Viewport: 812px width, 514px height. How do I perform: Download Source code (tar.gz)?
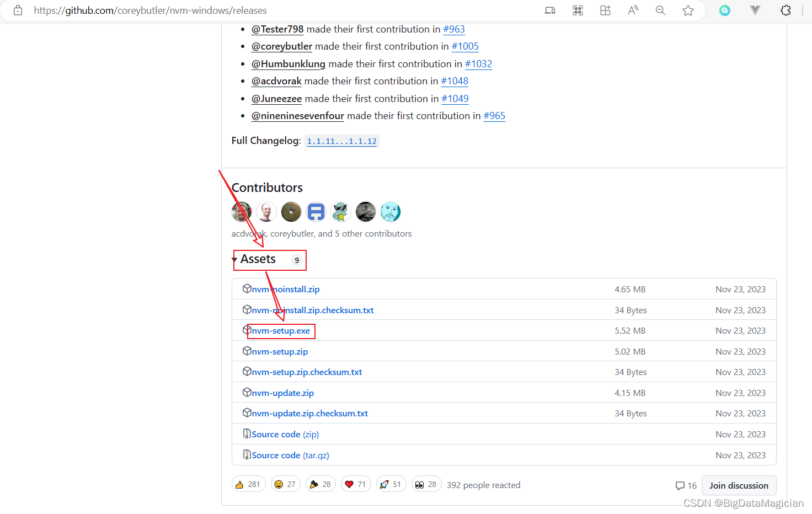291,455
